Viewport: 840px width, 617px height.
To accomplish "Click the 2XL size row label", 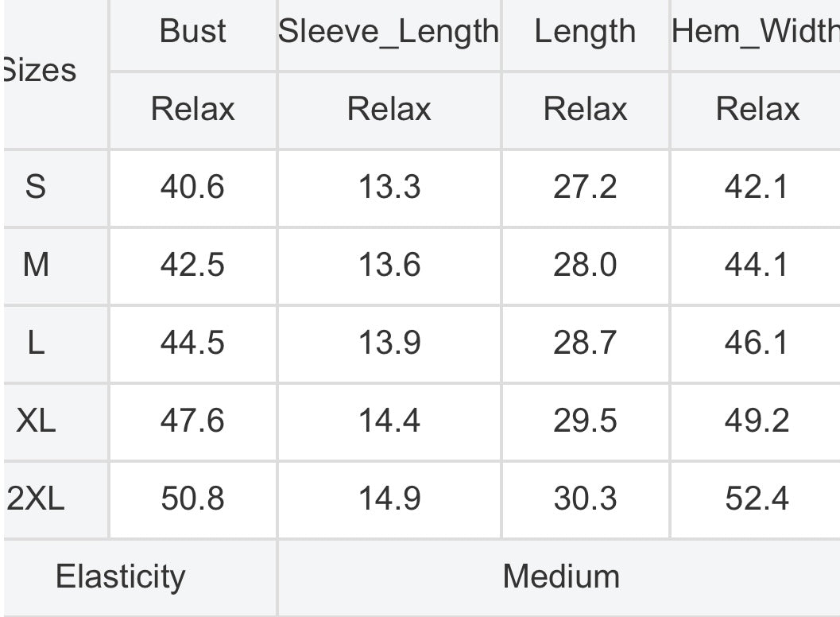I will (x=35, y=498).
